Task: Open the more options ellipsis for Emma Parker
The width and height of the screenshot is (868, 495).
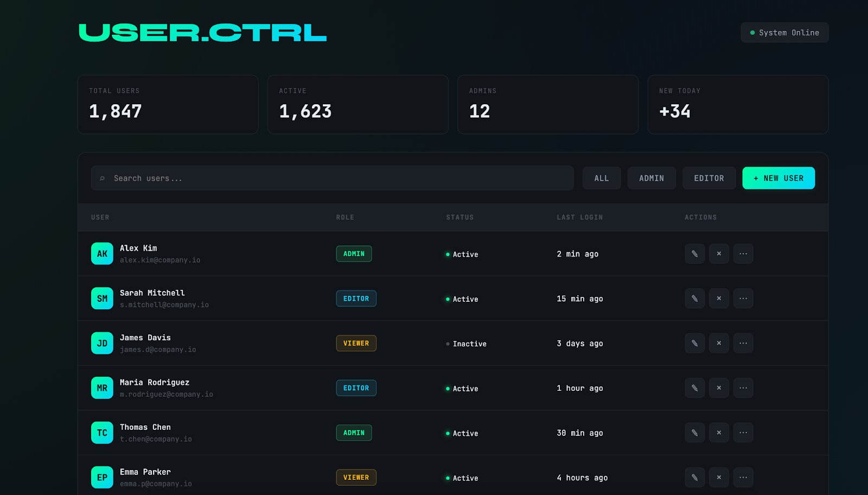Action: pos(743,477)
